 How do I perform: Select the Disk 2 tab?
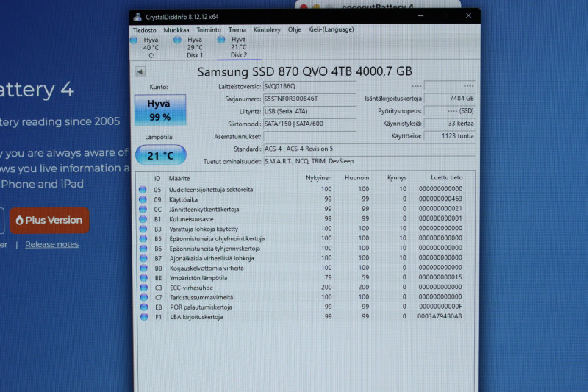[x=239, y=47]
